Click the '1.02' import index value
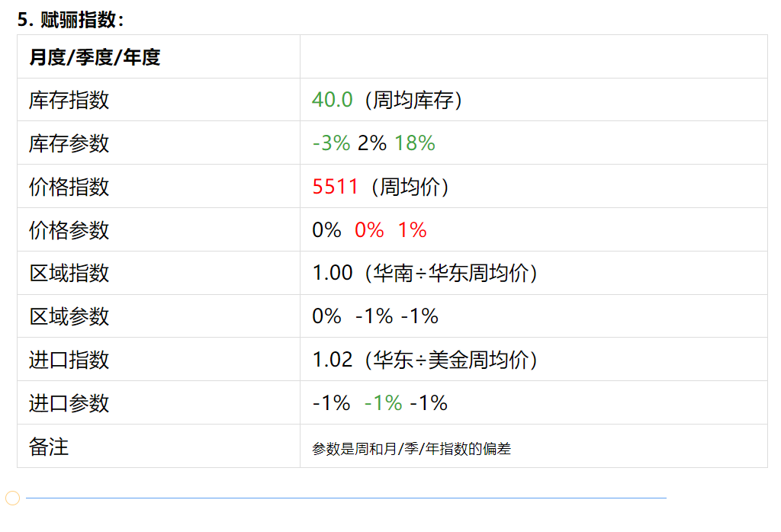The height and width of the screenshot is (532, 781). [x=333, y=360]
